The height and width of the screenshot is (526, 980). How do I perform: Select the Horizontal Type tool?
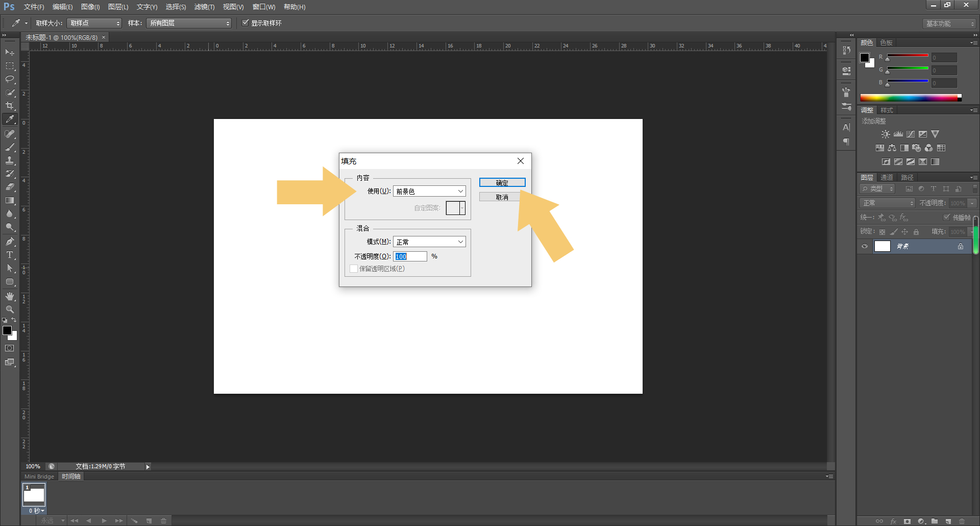coord(10,255)
